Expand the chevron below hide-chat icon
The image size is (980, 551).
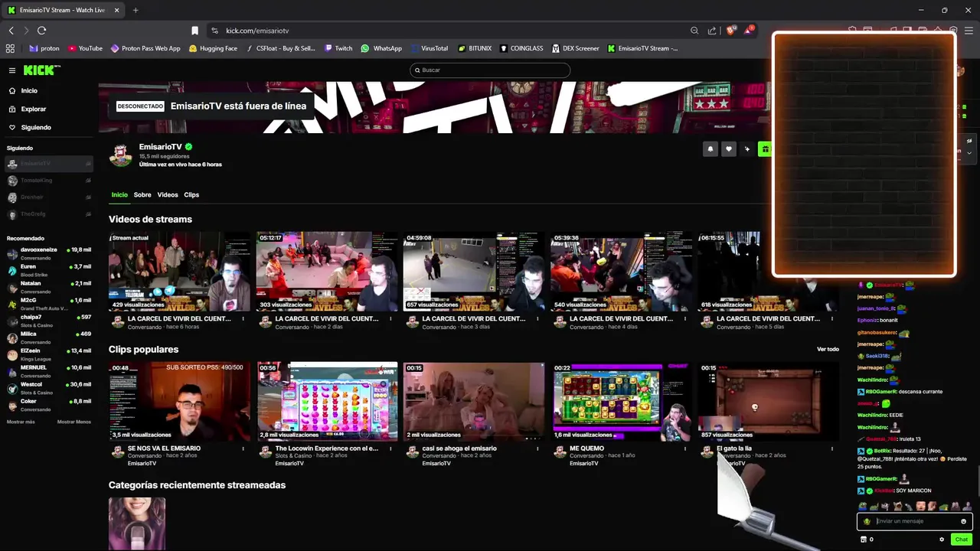click(x=969, y=152)
